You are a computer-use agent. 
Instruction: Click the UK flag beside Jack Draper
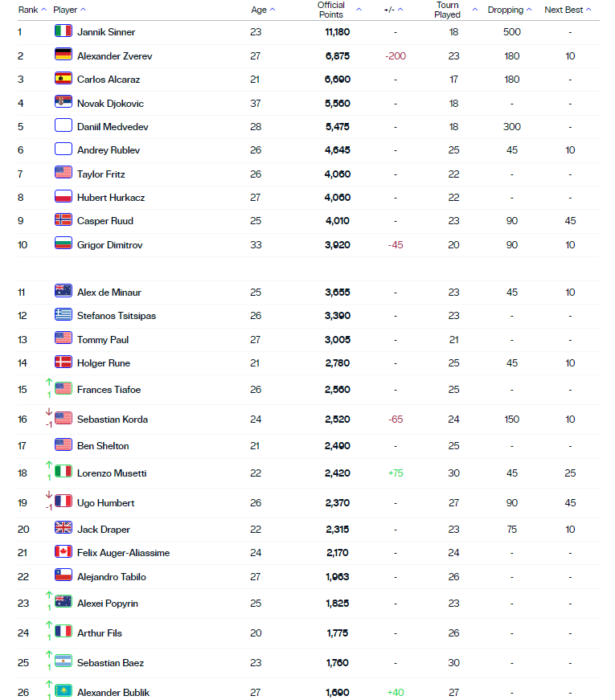pyautogui.click(x=63, y=530)
